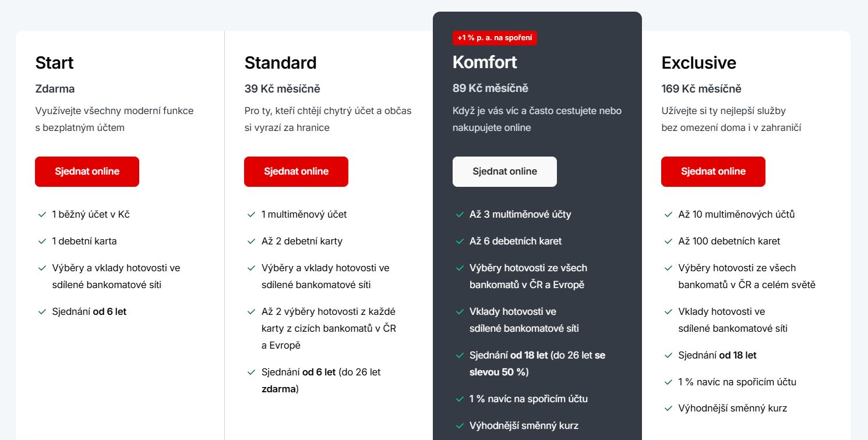
Task: Click the Start plan title
Action: [x=54, y=63]
